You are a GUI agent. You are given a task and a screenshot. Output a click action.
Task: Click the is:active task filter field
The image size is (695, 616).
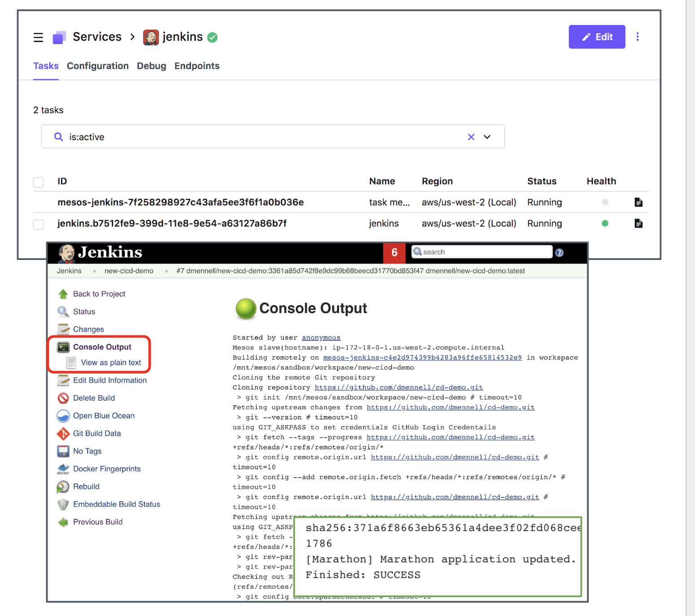[273, 136]
